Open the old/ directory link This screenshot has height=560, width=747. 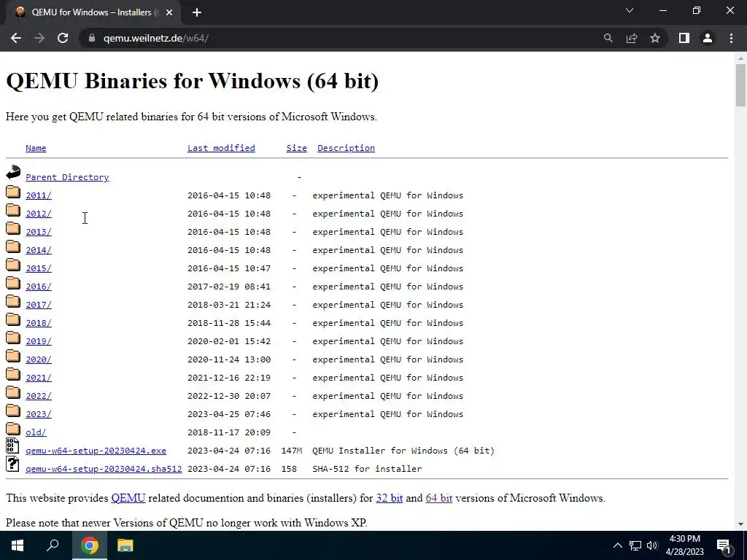(x=36, y=432)
